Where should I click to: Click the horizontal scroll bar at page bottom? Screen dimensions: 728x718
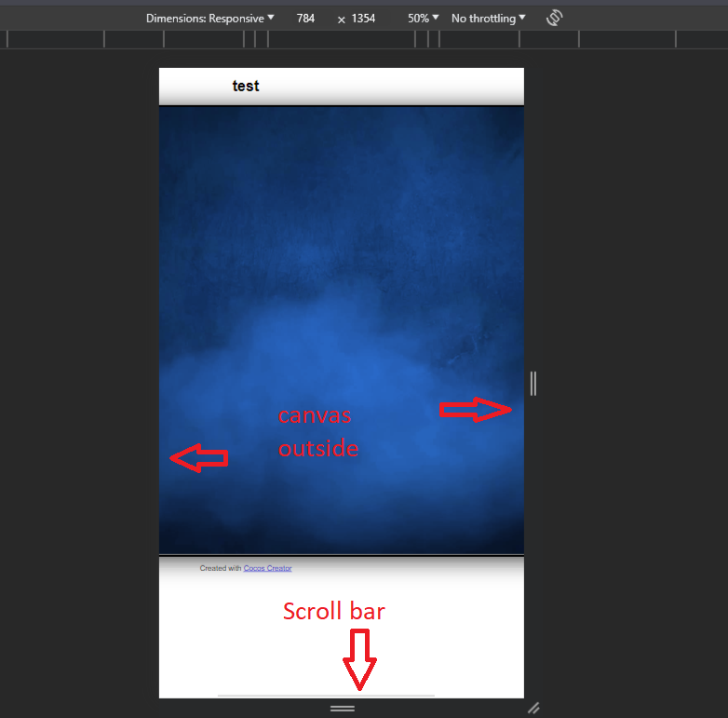tap(326, 695)
